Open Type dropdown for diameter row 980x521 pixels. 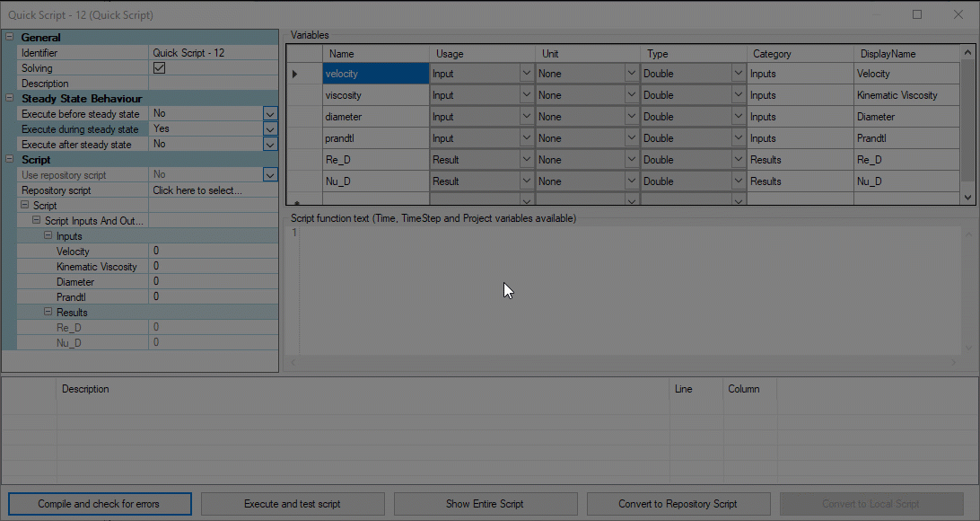tap(738, 117)
